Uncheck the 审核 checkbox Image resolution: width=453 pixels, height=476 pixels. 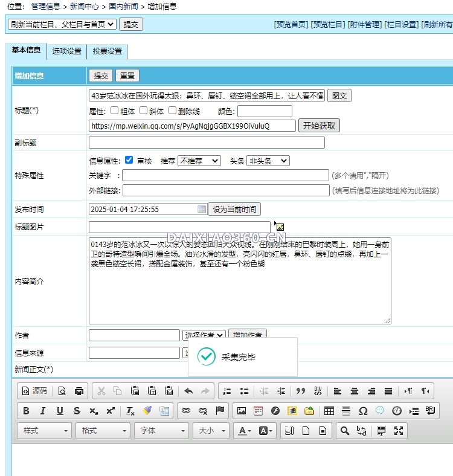tap(129, 160)
